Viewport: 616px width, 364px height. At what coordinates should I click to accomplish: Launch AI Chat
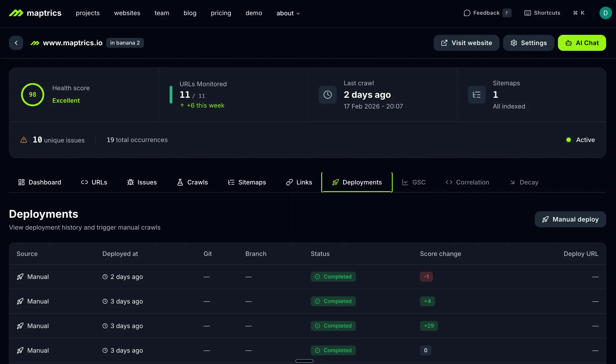(582, 43)
